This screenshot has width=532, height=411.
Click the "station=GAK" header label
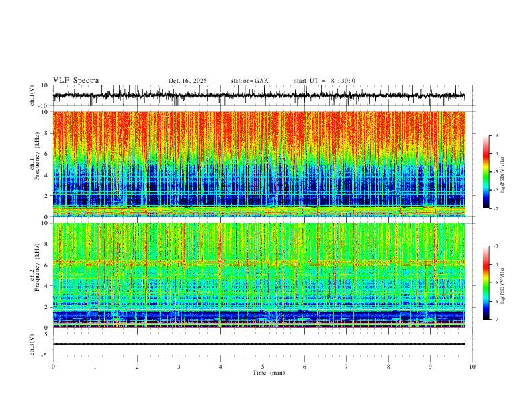pos(249,81)
